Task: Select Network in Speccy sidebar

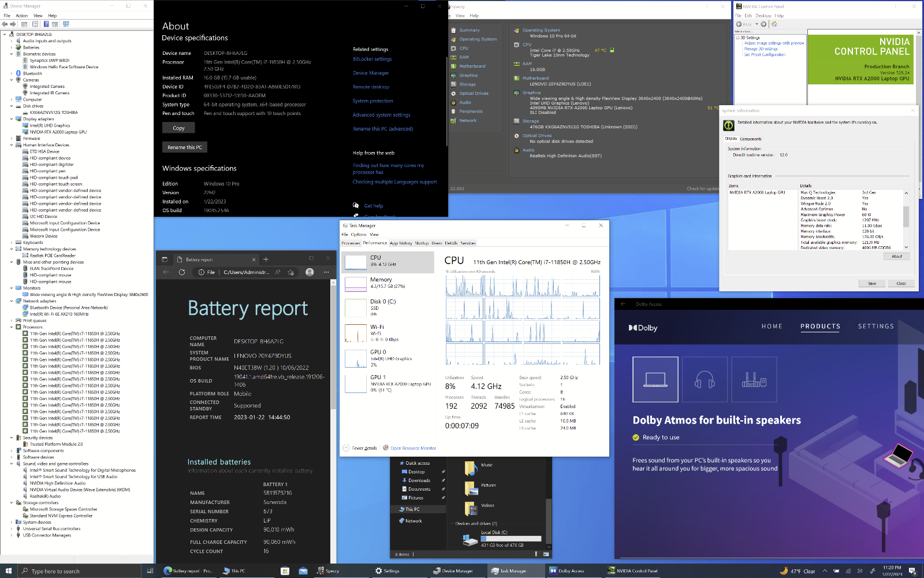Action: 468,120
